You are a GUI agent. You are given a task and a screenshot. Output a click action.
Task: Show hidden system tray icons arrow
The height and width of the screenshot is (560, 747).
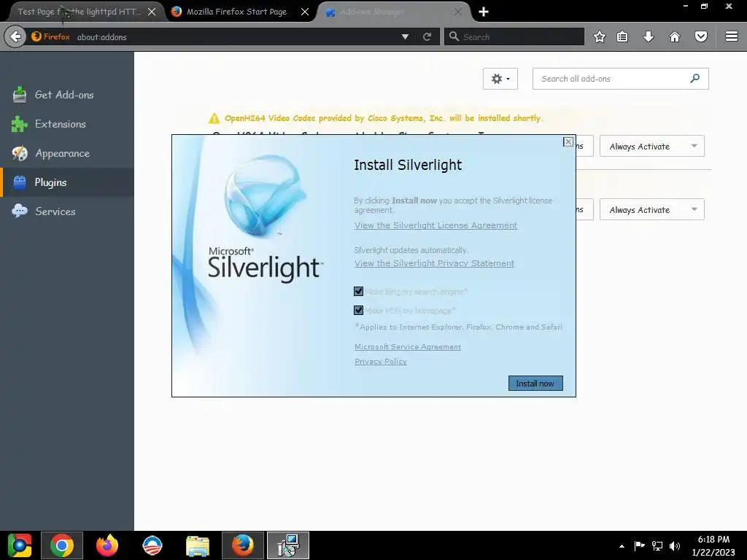[622, 546]
